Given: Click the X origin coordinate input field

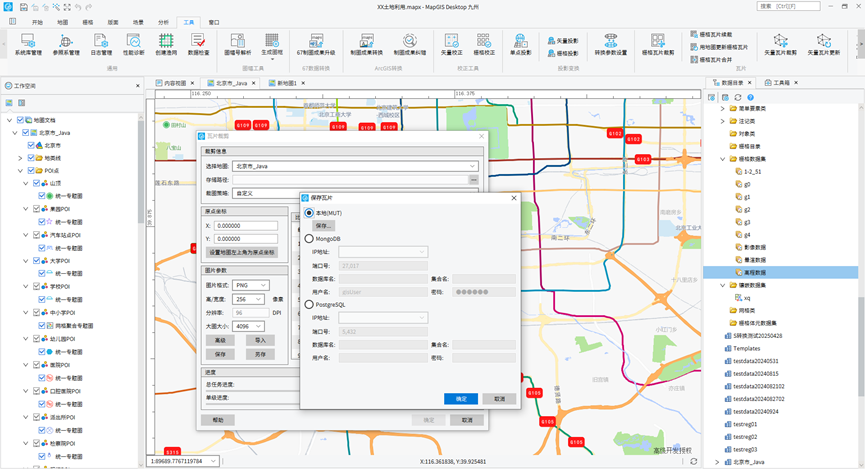Looking at the screenshot, I should coord(245,226).
